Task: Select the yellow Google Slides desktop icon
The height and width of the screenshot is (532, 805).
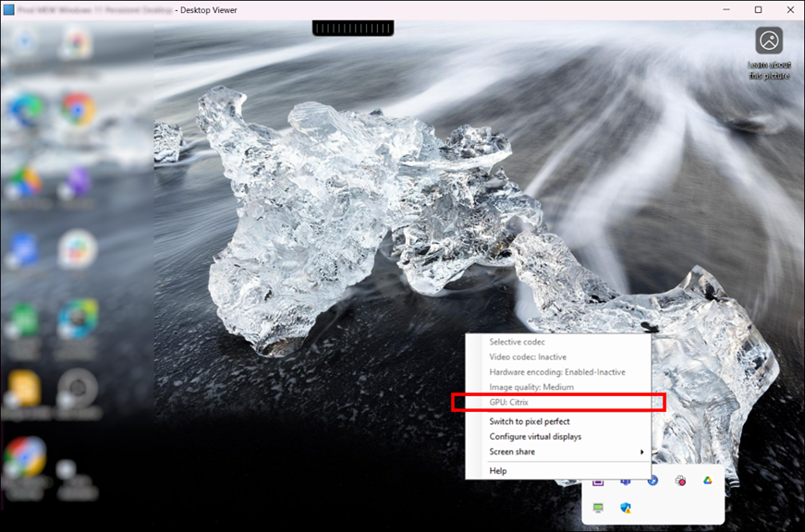Action: point(25,389)
